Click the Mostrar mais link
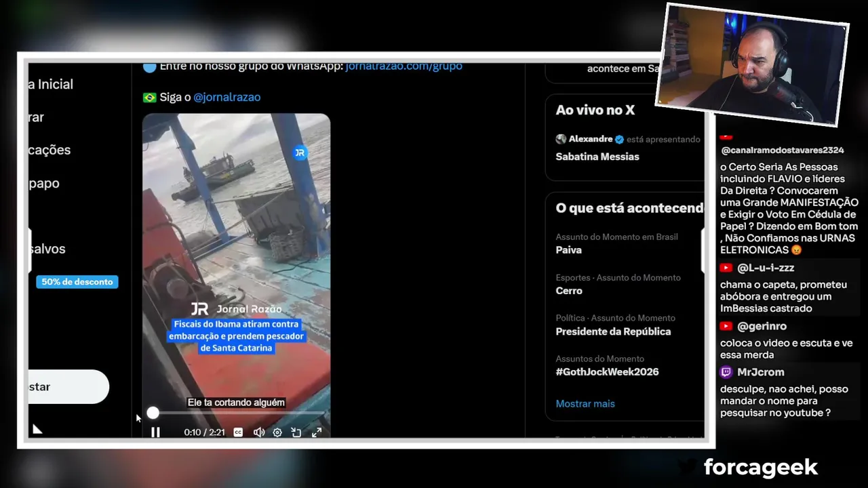 (585, 403)
